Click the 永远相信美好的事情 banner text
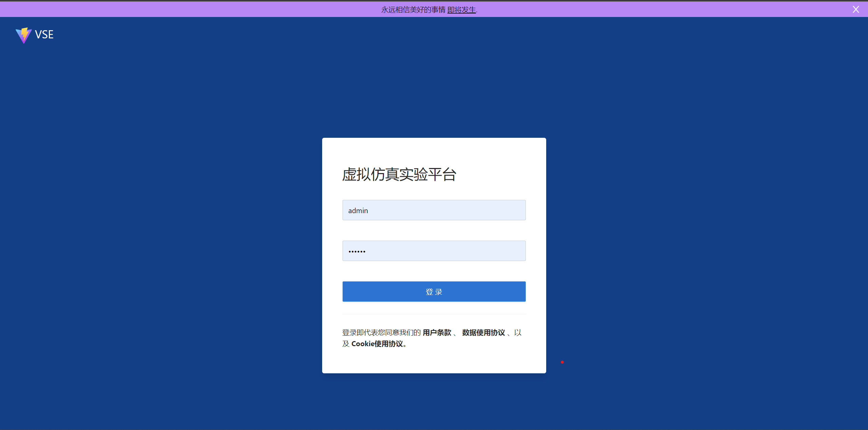The height and width of the screenshot is (430, 868). pyautogui.click(x=413, y=10)
